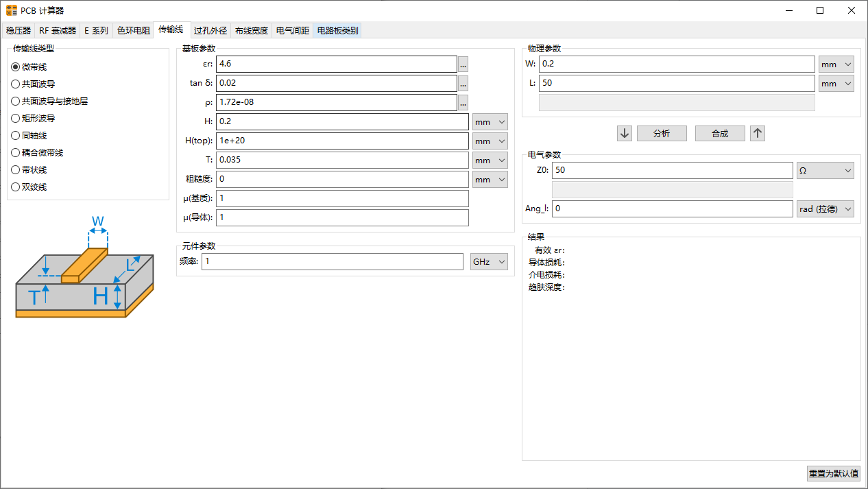Click the up arrow next to 合成 button

click(757, 133)
